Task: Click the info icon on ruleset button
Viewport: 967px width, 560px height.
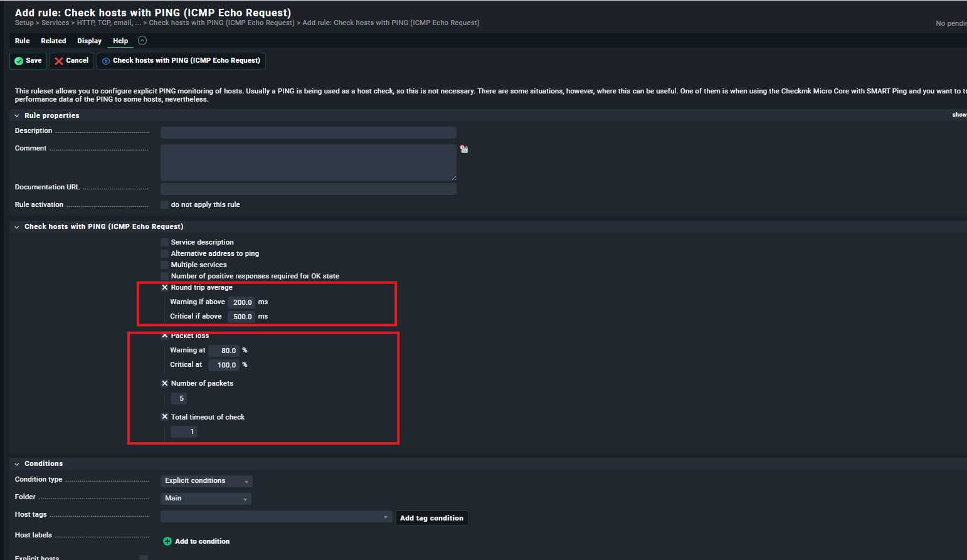Action: click(106, 61)
